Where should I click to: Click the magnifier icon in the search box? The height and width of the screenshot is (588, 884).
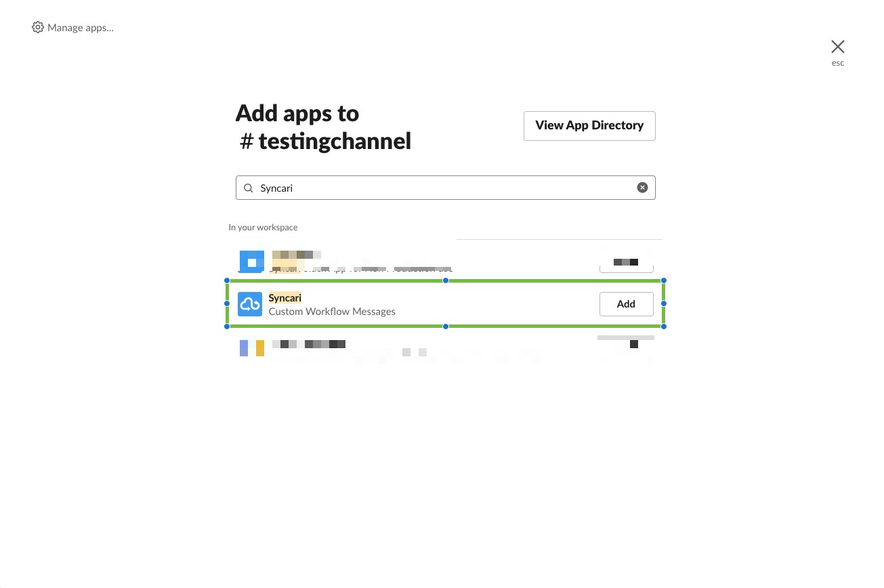coord(248,188)
